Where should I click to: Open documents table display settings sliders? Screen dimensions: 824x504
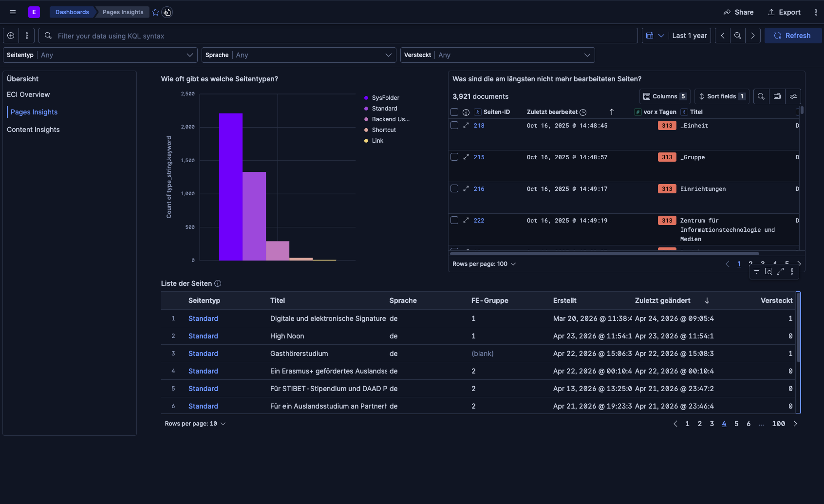[793, 96]
